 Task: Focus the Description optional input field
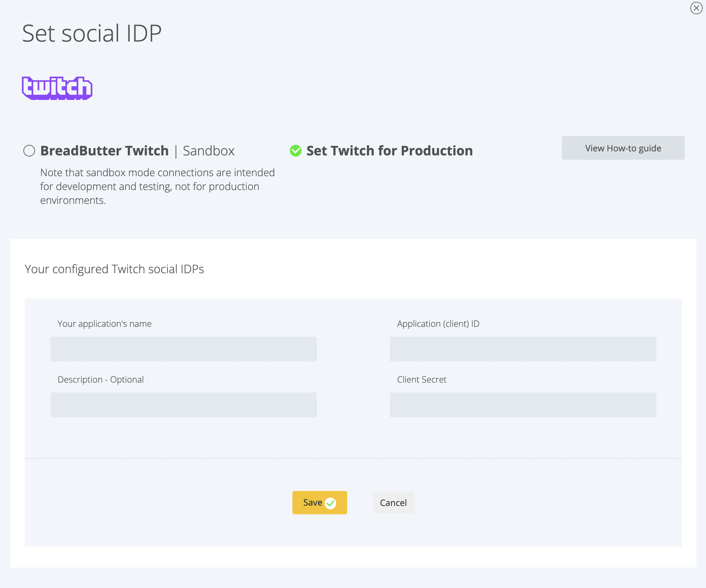click(183, 405)
